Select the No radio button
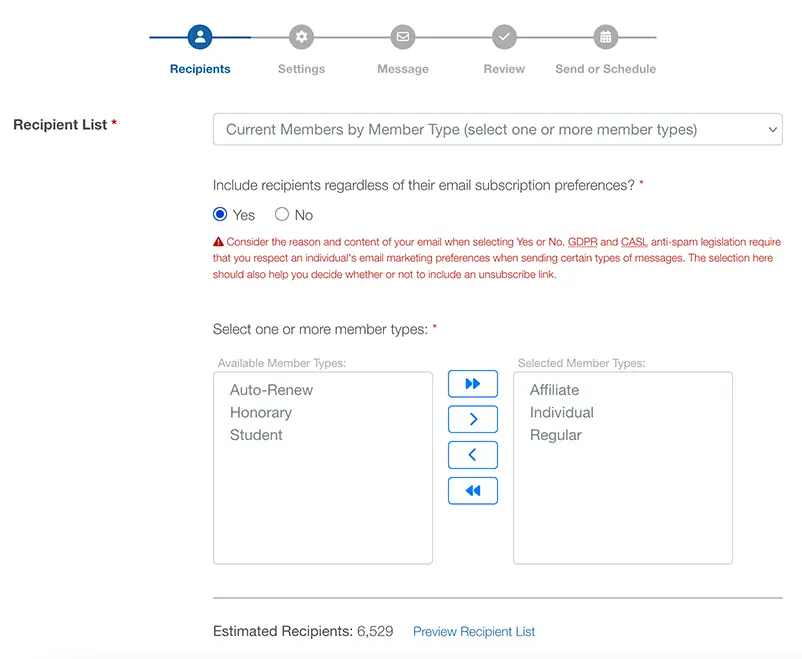Image resolution: width=802 pixels, height=659 pixels. (280, 214)
